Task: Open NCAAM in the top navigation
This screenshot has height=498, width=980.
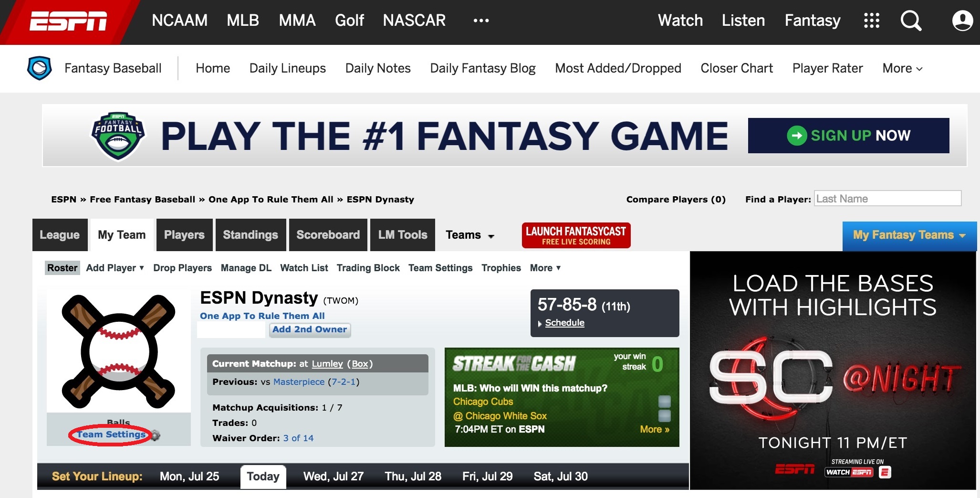Action: coord(179,21)
